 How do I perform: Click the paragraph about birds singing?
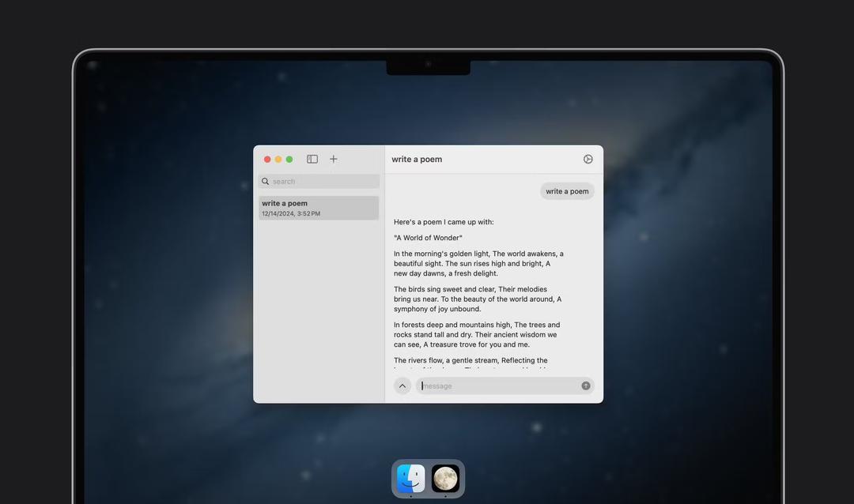[478, 299]
